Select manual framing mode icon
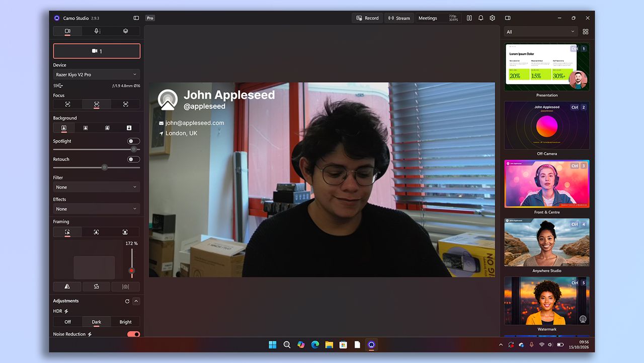Screen dimensions: 644x363 click(x=67, y=232)
